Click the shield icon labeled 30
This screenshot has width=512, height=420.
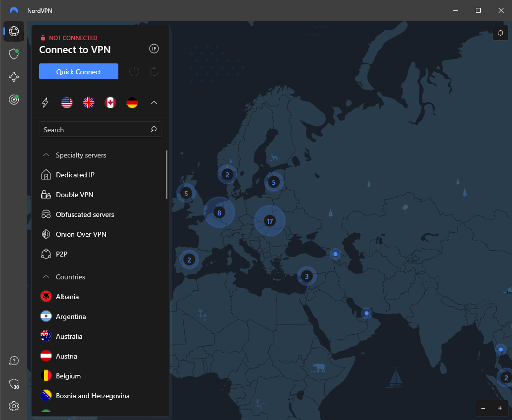tap(14, 383)
